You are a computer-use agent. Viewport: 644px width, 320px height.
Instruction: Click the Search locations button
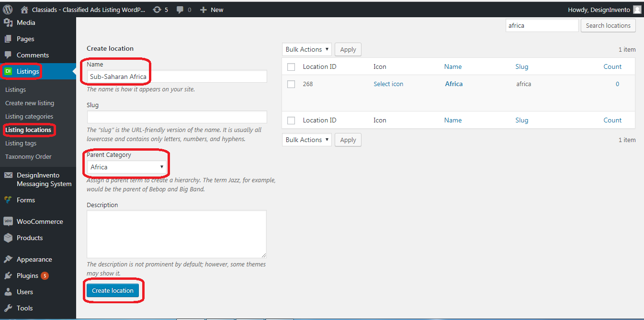[x=608, y=25]
